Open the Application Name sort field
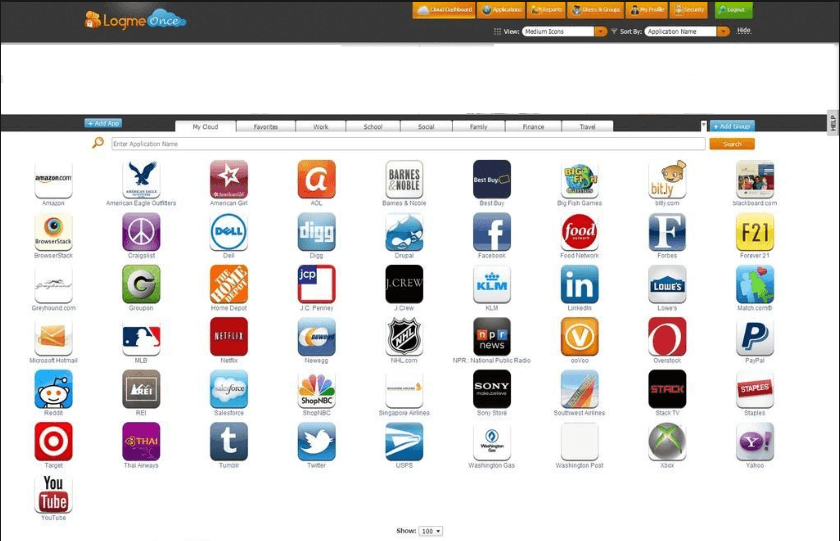The image size is (840, 541). (x=680, y=32)
